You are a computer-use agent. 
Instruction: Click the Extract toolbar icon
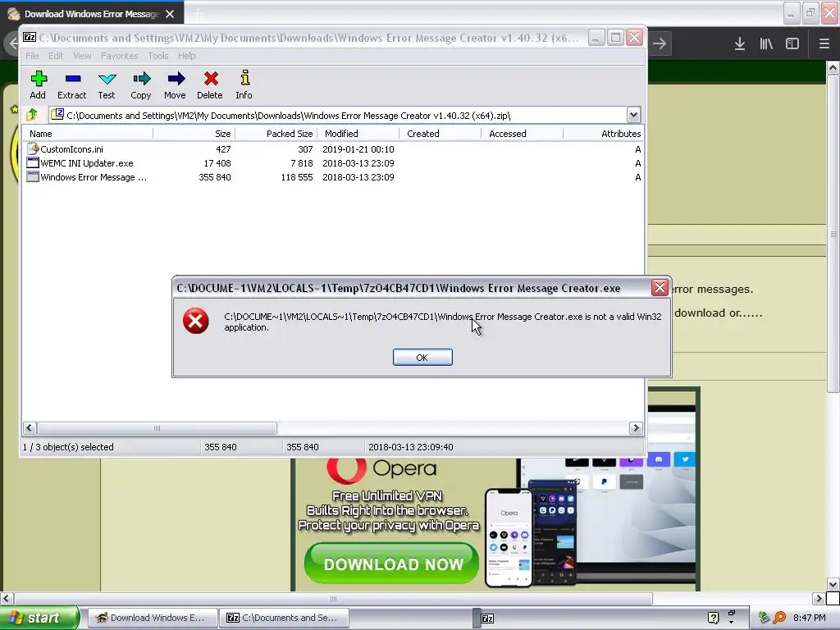coord(73,80)
